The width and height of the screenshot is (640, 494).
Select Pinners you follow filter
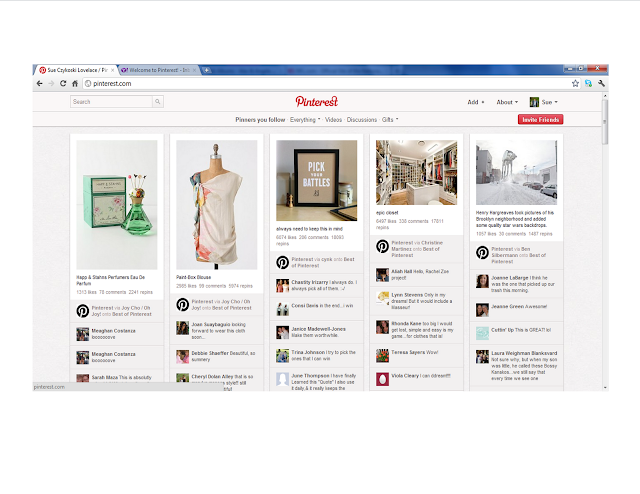[260, 120]
